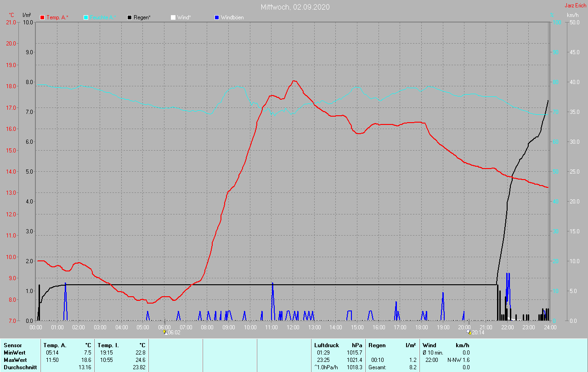
Task: Click the Regen Gesamt value 8.2
Action: 412,367
